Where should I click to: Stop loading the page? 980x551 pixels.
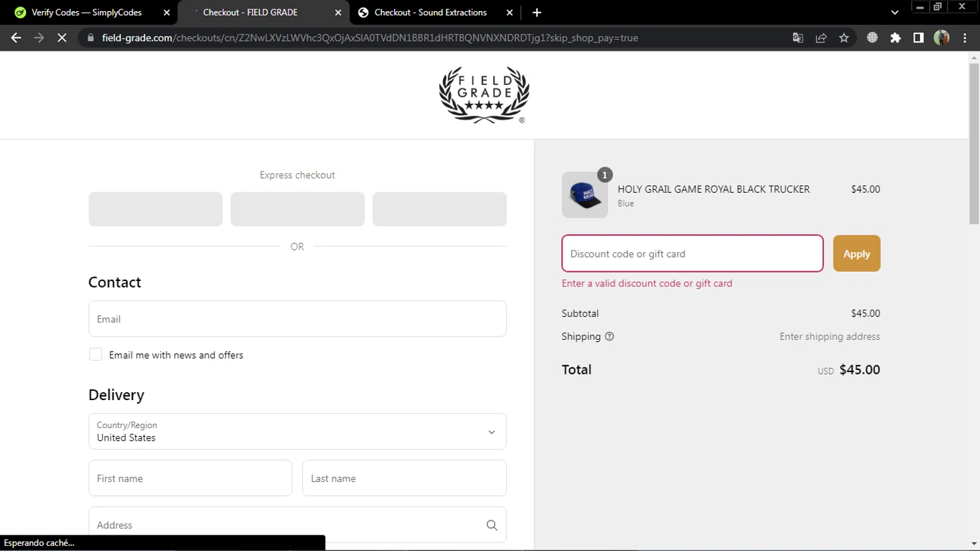62,38
